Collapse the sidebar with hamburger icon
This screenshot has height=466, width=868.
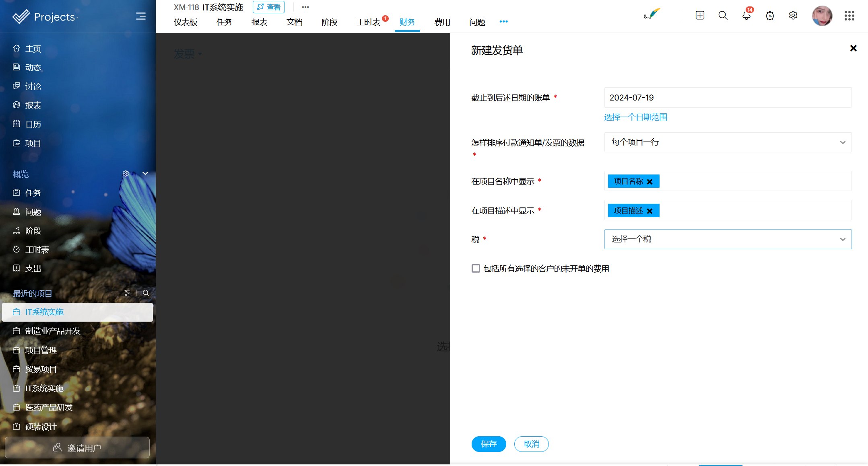[x=141, y=16]
